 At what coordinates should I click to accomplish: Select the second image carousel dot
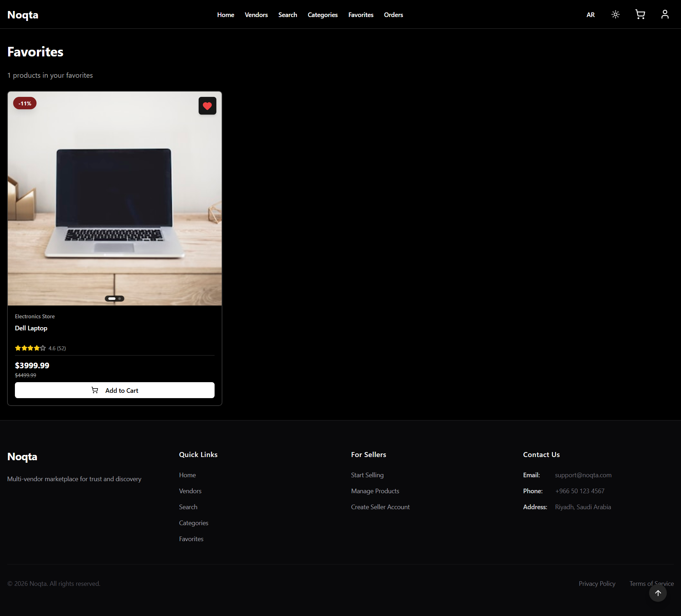click(120, 299)
